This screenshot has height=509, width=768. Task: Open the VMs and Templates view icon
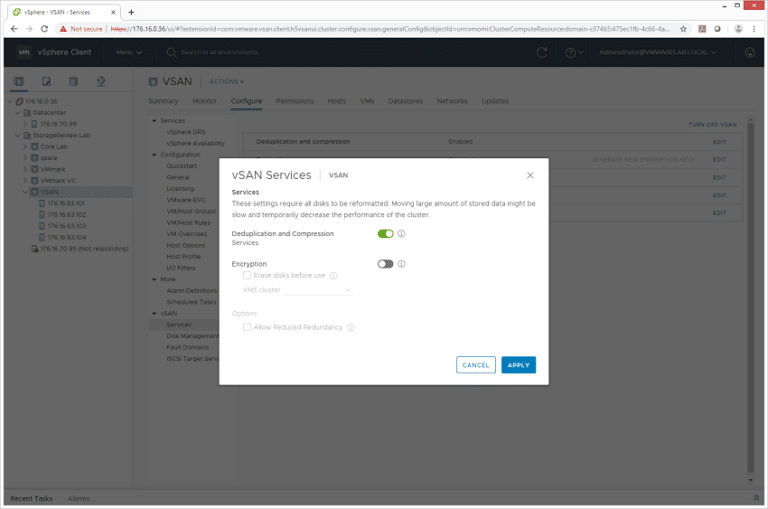click(x=46, y=81)
